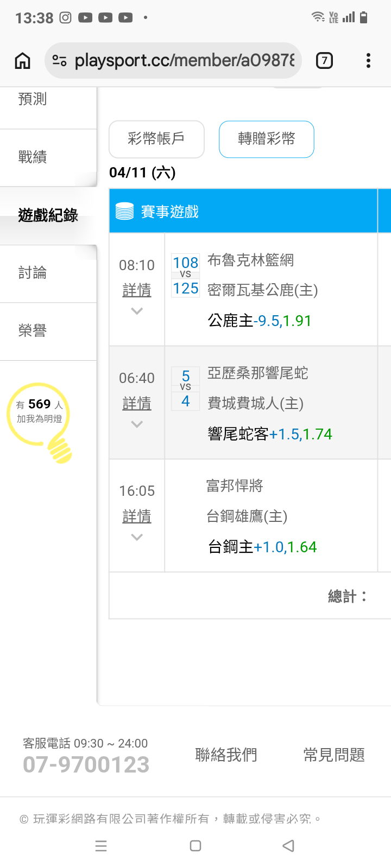This screenshot has width=391, height=868.
Task: Expand chevron under 08:10 game row
Action: [137, 311]
